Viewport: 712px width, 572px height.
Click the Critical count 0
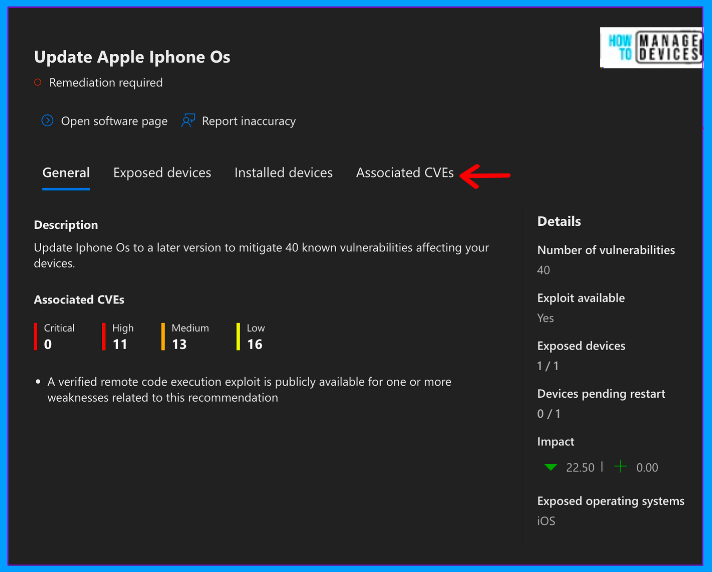(48, 345)
